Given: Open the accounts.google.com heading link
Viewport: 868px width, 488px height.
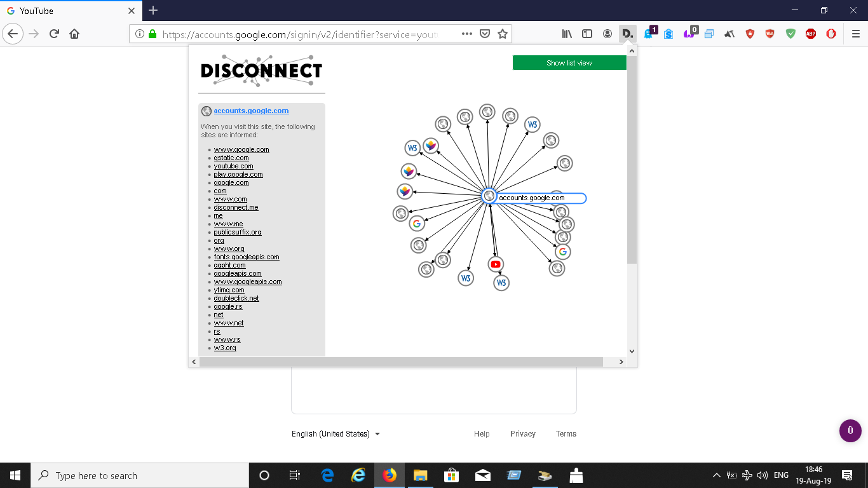Looking at the screenshot, I should (x=251, y=111).
